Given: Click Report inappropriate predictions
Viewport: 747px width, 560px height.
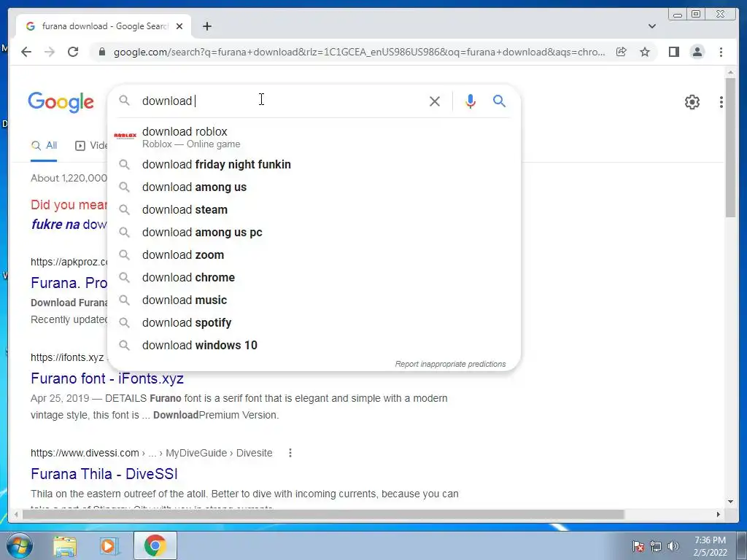Looking at the screenshot, I should point(450,364).
